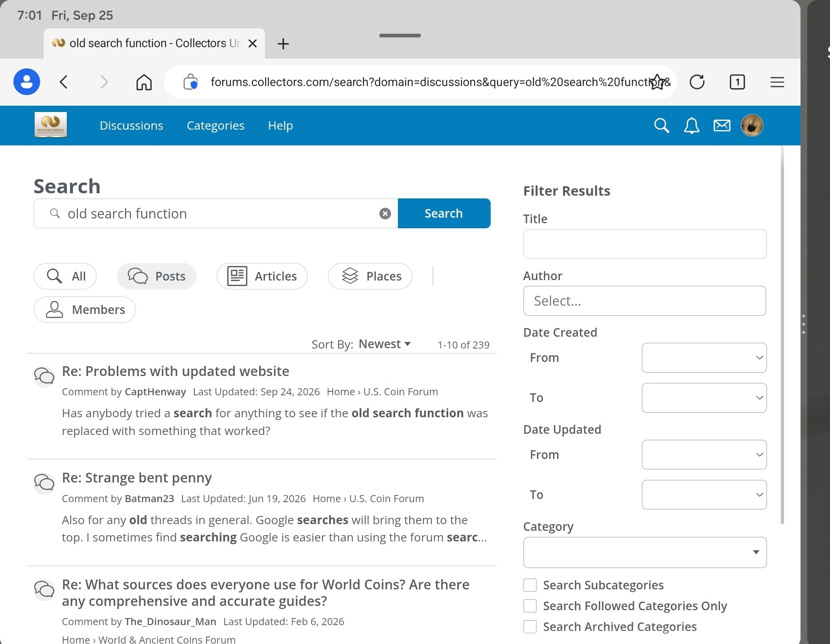Screen dimensions: 830x644
Task: Reload the page
Action: pos(697,82)
